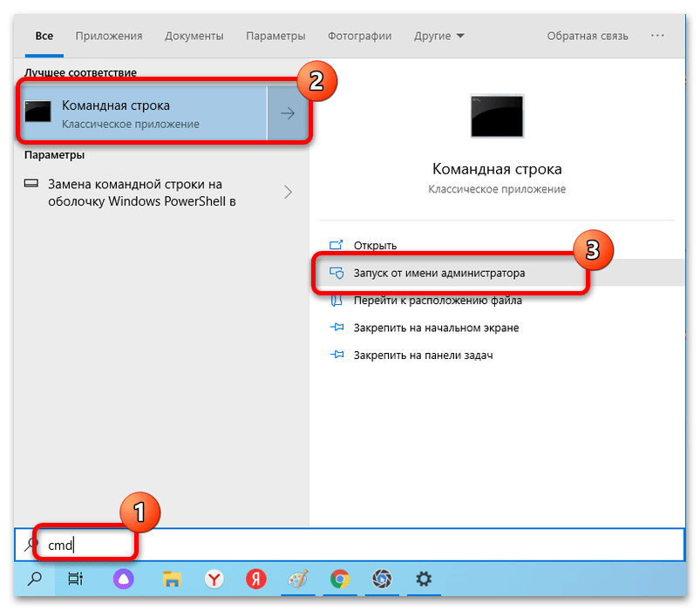This screenshot has height=610, width=700.
Task: Click the Обратная связь link
Action: tap(588, 36)
